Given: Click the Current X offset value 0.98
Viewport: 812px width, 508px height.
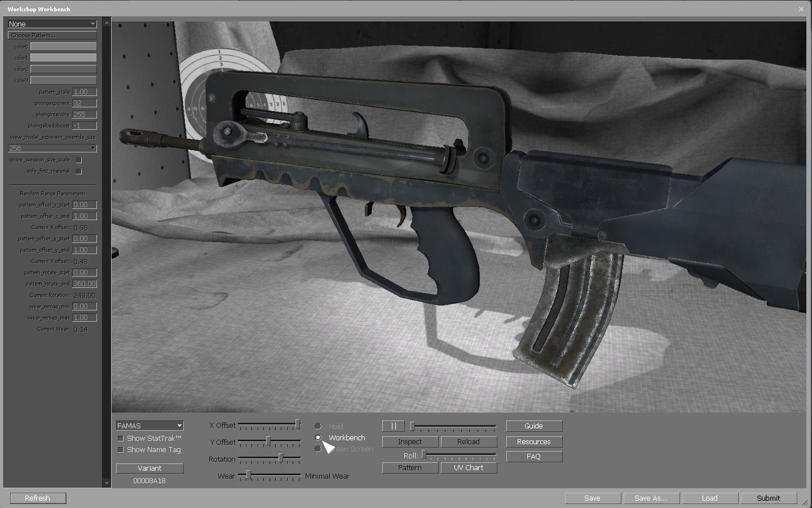Looking at the screenshot, I should tap(81, 227).
